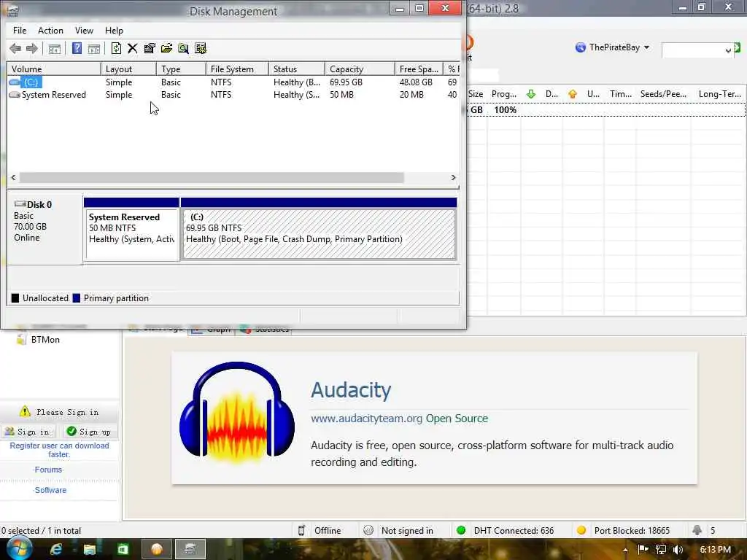Viewport: 747px width, 560px height.
Task: Click the Forward arrow in Disk Management toolbar
Action: point(32,49)
